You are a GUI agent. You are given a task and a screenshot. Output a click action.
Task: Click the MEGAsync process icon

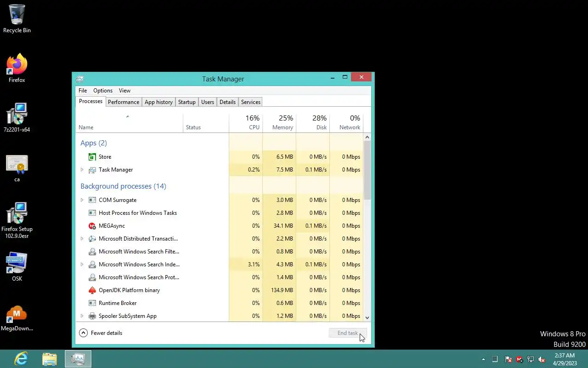coord(92,226)
